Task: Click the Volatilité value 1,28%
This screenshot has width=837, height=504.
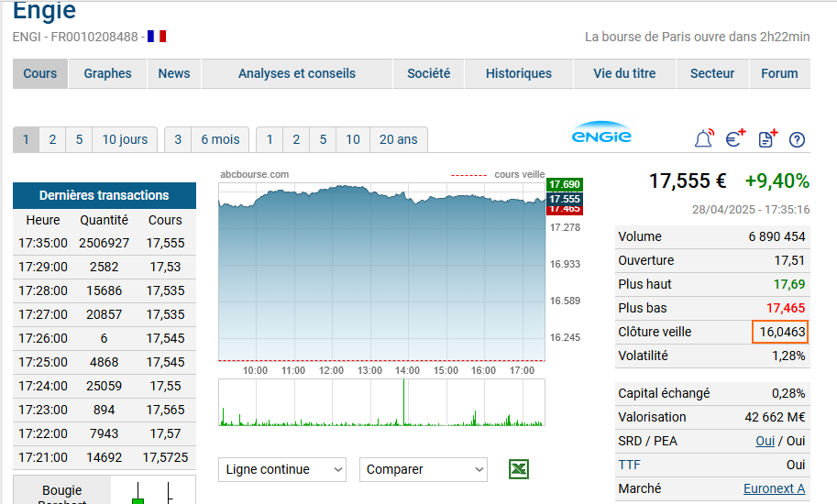Action: point(788,356)
